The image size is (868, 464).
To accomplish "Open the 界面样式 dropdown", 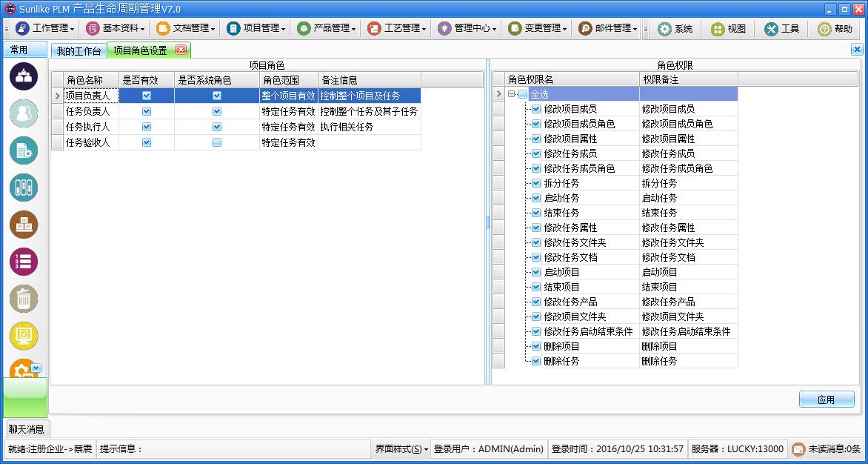I will tap(401, 449).
